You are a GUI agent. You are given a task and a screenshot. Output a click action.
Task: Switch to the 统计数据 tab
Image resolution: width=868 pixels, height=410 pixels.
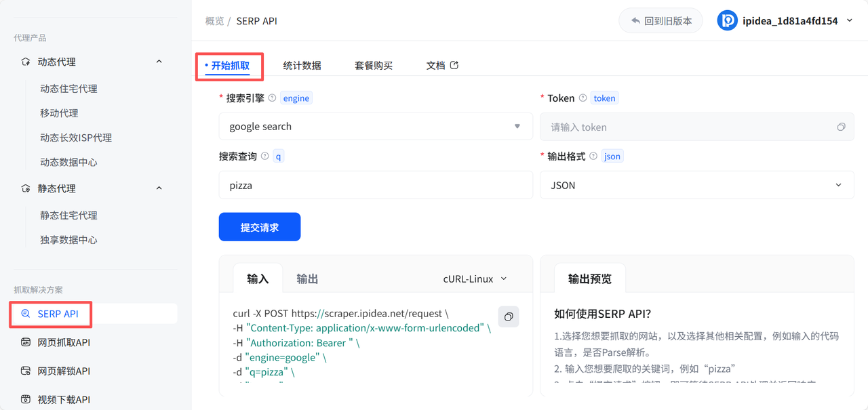[x=302, y=66]
